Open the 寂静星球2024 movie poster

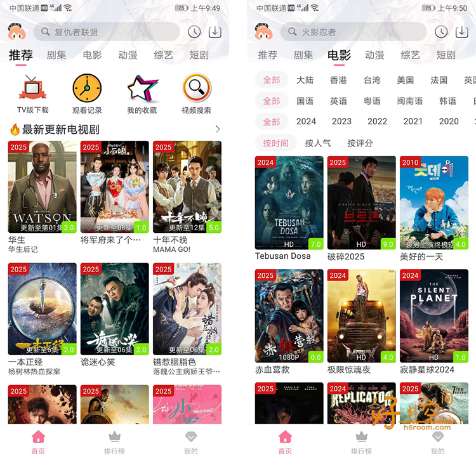coord(434,316)
